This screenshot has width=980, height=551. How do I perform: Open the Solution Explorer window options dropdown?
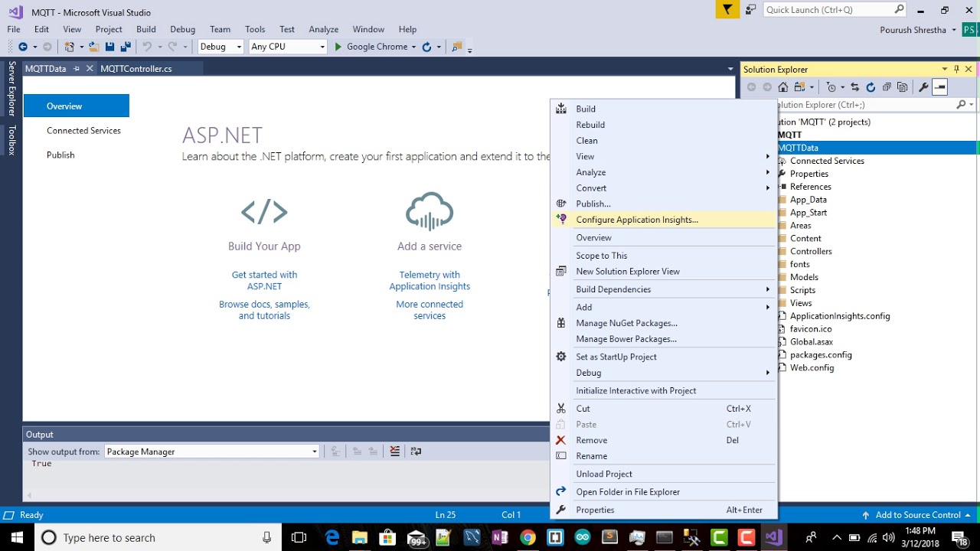tap(945, 69)
